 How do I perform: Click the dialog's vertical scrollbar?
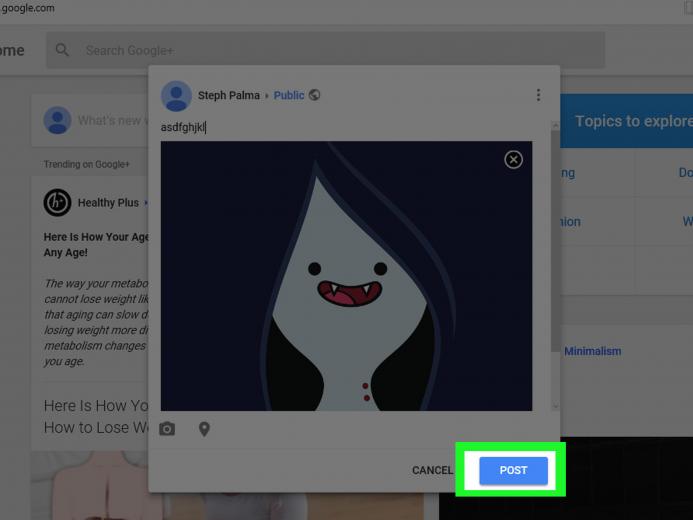555,265
